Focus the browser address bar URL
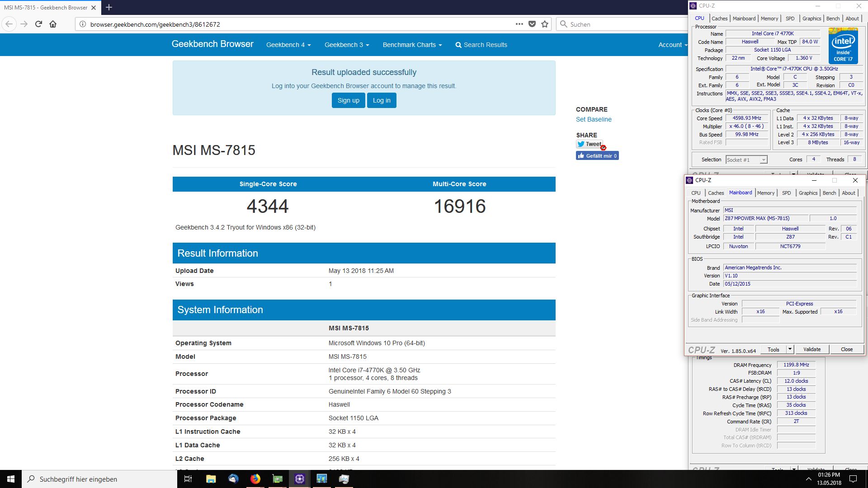This screenshot has height=488, width=868. [x=155, y=24]
